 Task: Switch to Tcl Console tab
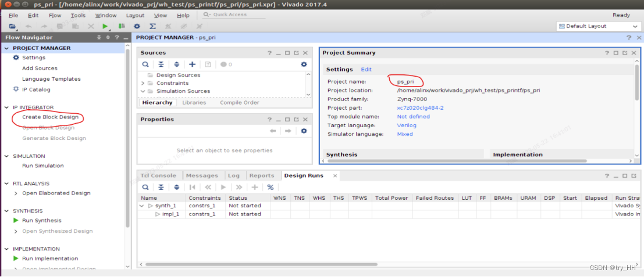159,175
